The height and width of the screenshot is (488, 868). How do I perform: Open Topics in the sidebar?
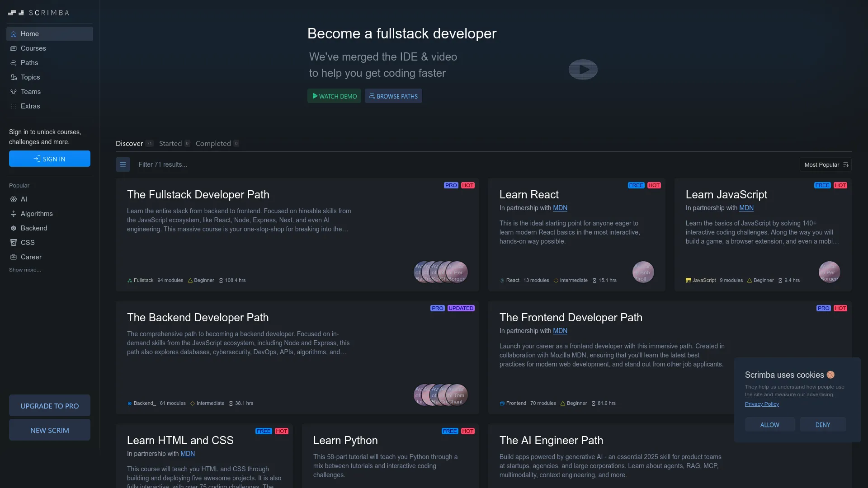(50, 77)
